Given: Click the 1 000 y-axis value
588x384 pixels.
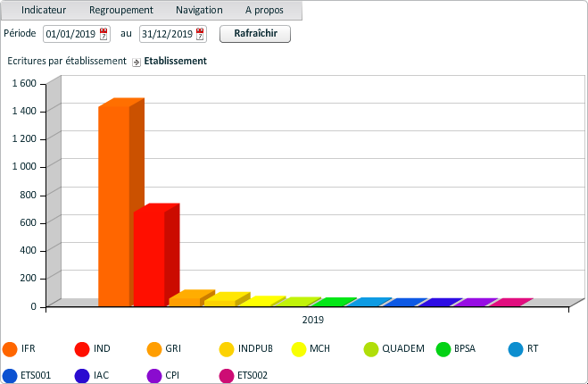Looking at the screenshot, I should (24, 166).
